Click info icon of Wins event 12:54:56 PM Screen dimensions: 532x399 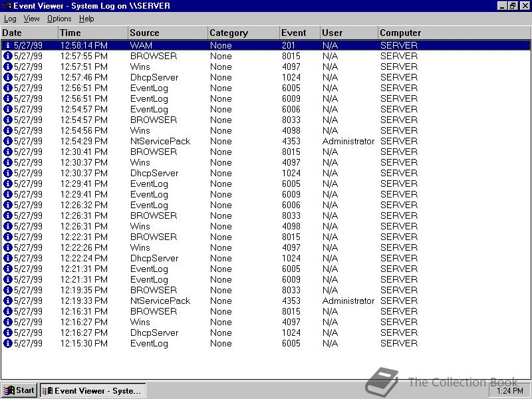pyautogui.click(x=8, y=130)
